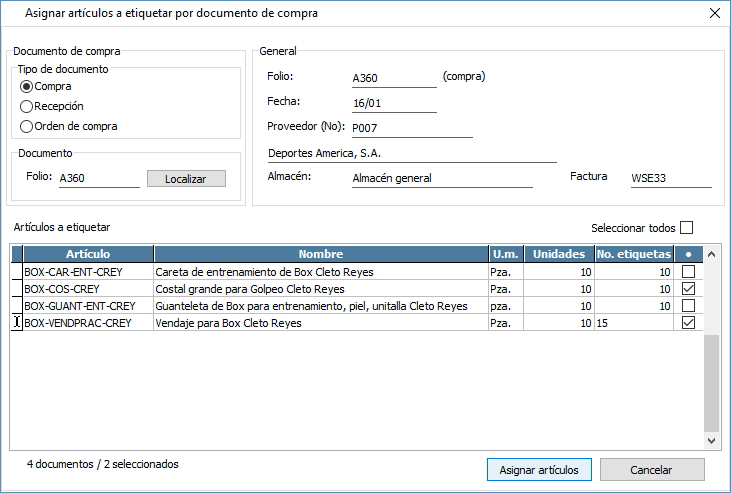Click the Localizar button

186,178
